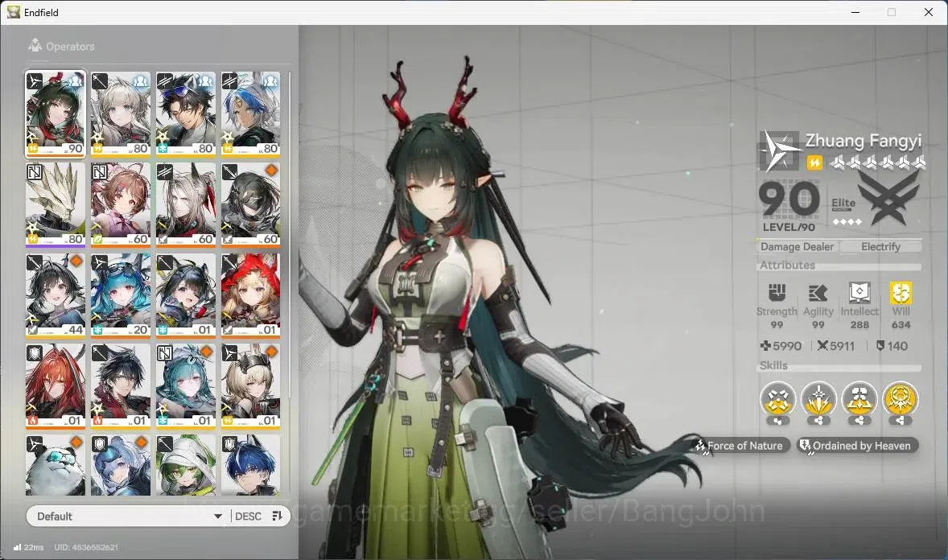Click the yellow Electric element icon by name
The height and width of the screenshot is (560, 948).
(x=814, y=162)
